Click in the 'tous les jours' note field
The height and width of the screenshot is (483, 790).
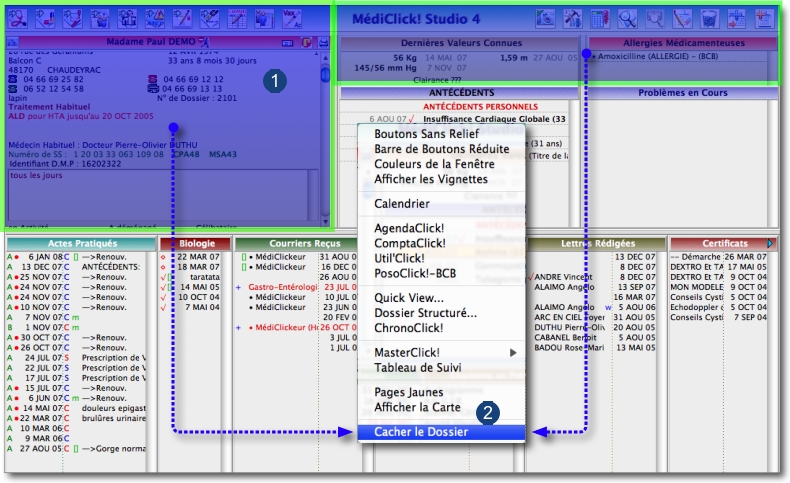[x=159, y=194]
